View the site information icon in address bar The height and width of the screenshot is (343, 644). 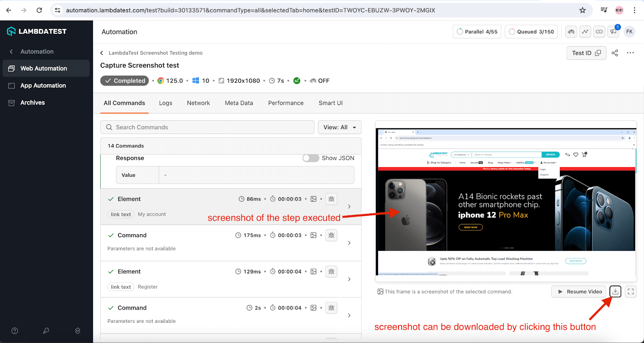click(58, 10)
